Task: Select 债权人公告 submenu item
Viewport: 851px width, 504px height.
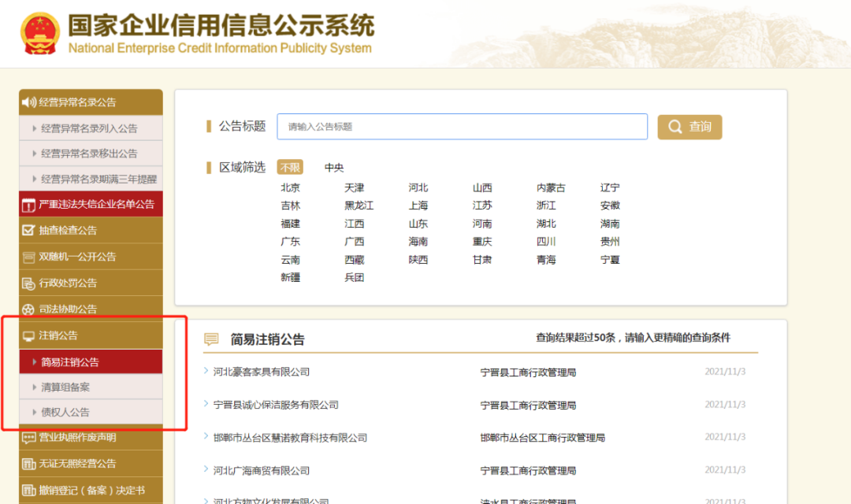Action: pos(91,413)
